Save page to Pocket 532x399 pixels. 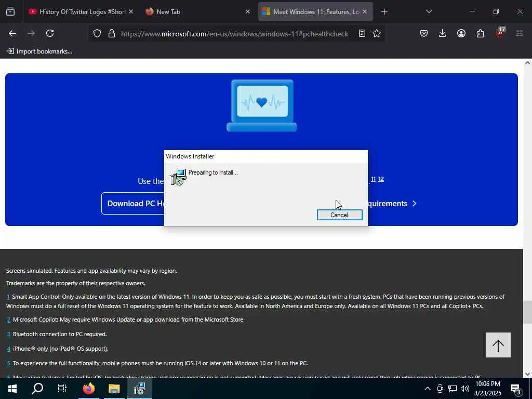(424, 33)
